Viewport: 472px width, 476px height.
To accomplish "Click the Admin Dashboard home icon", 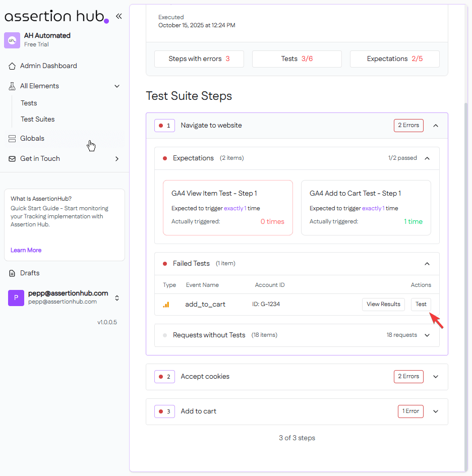I will pyautogui.click(x=12, y=66).
